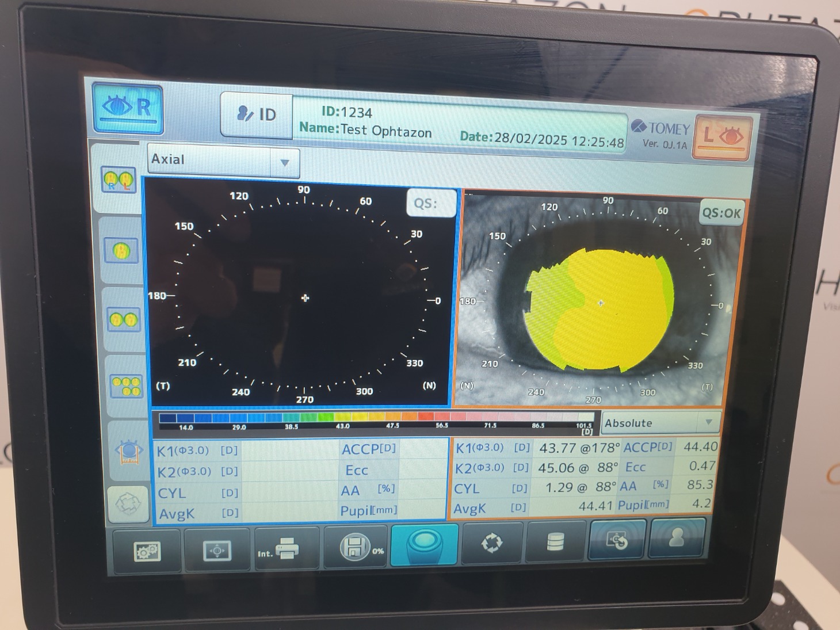Click the K2 value 45.06 @ 88°
This screenshot has width=840, height=630.
coord(578,468)
